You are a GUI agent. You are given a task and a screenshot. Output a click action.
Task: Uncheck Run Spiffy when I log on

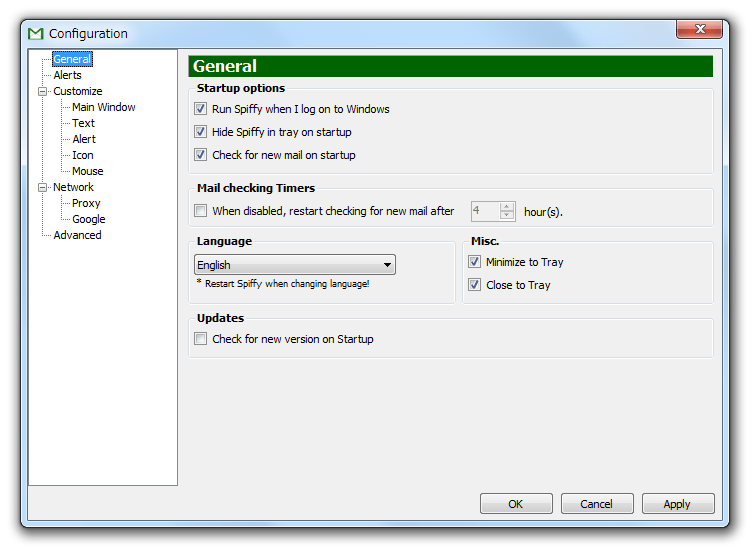pos(200,109)
